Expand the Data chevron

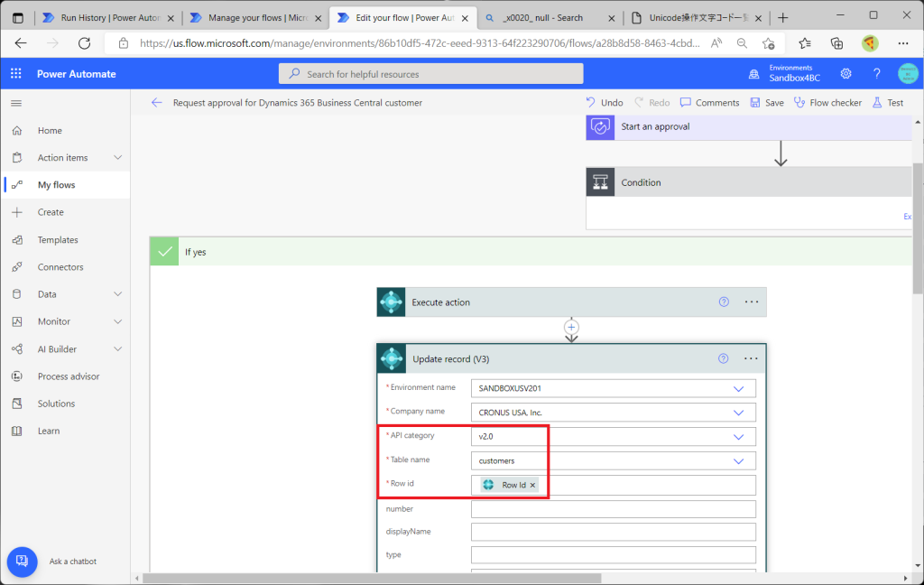tap(118, 294)
